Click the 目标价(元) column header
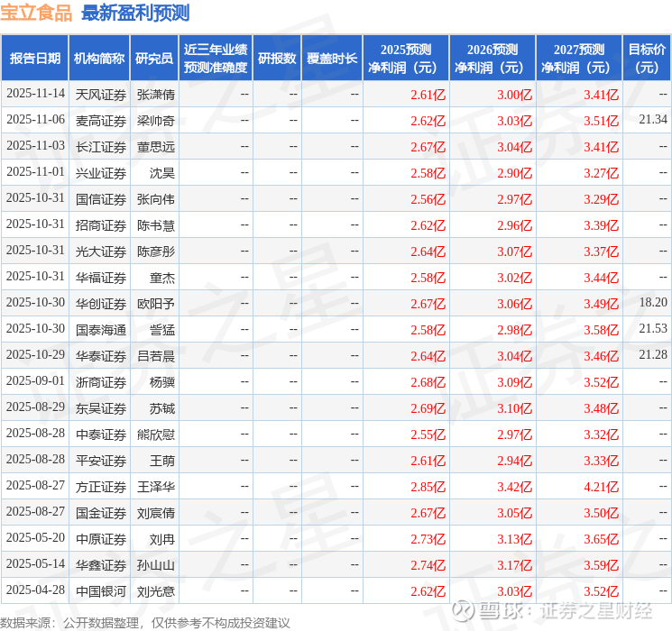Image resolution: width=672 pixels, height=631 pixels. (647, 58)
